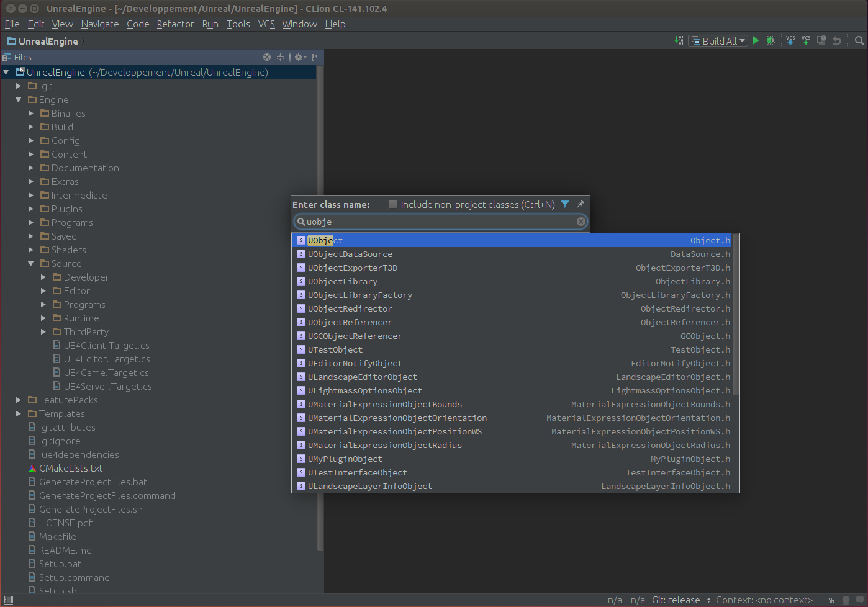
Task: Click the LICENSE.pdf file icon
Action: pos(32,523)
